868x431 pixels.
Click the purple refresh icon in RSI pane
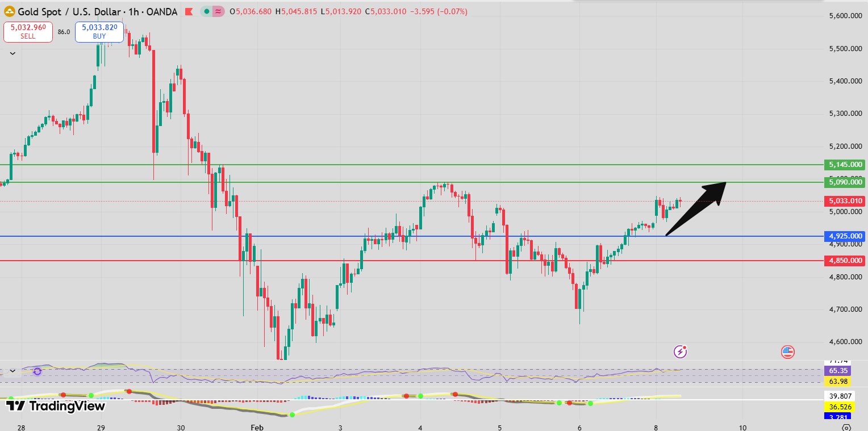coord(37,371)
